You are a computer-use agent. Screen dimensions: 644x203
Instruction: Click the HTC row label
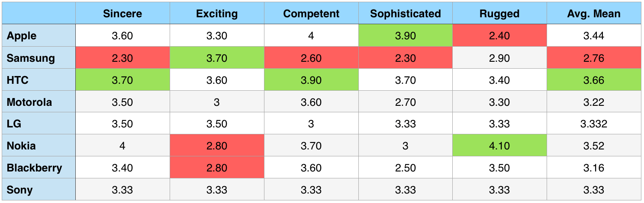(19, 80)
